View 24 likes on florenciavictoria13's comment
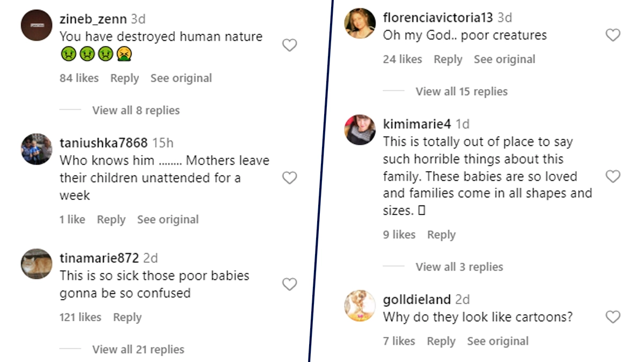644x362 pixels. (x=402, y=60)
